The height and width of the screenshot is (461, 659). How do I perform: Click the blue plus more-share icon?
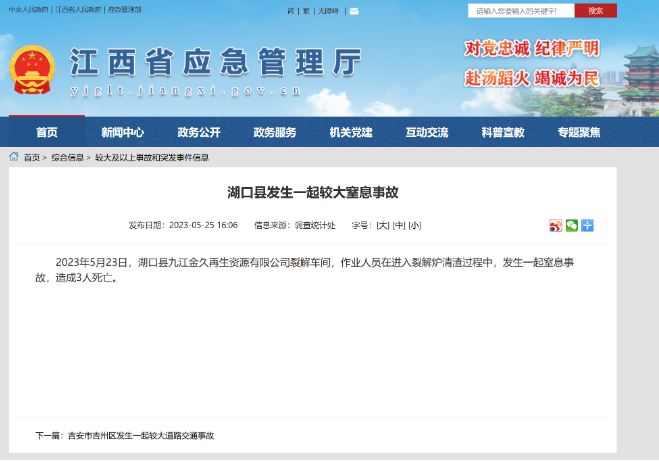click(588, 226)
